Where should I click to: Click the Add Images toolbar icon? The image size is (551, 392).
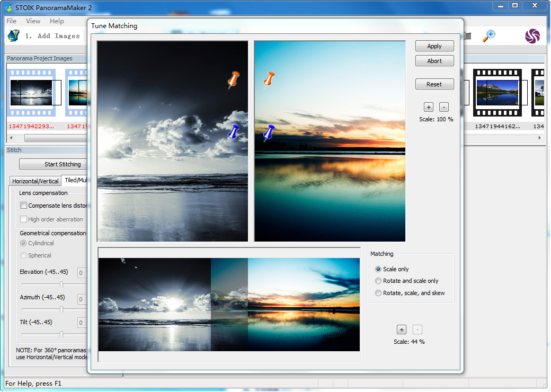tap(14, 36)
